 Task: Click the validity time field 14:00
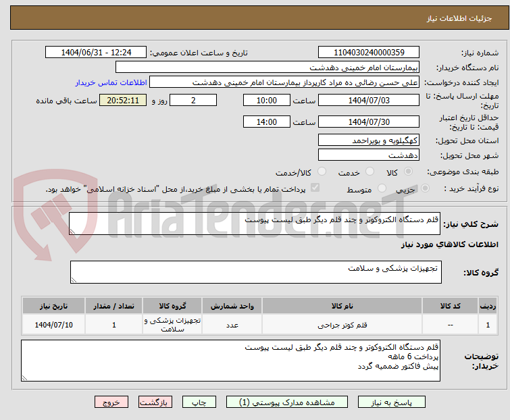pos(267,122)
